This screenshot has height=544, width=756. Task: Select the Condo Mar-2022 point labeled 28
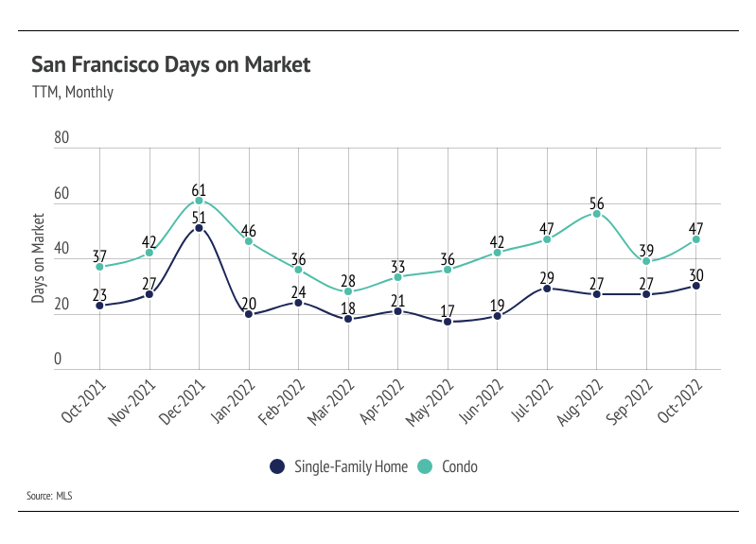(x=348, y=291)
